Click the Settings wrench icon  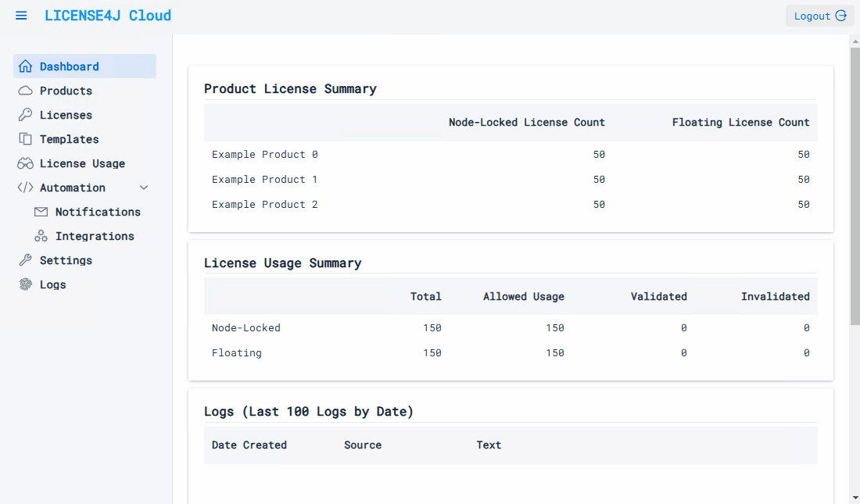coord(25,260)
